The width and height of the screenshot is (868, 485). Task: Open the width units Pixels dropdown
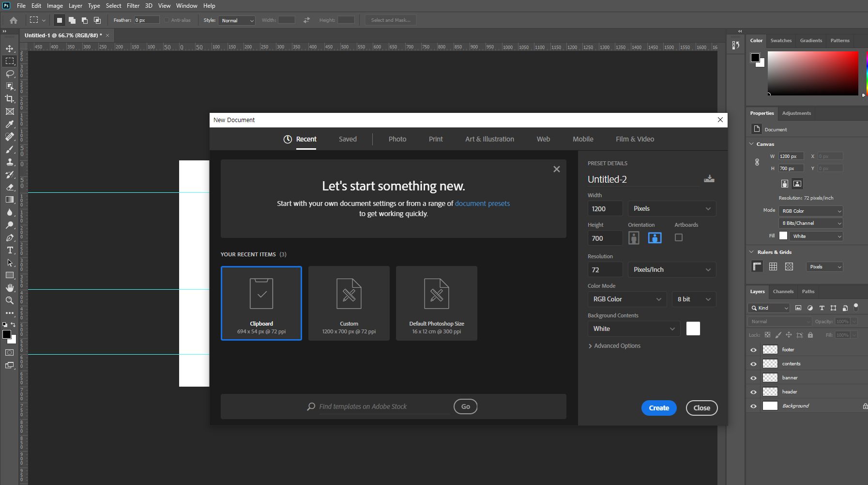[672, 209]
